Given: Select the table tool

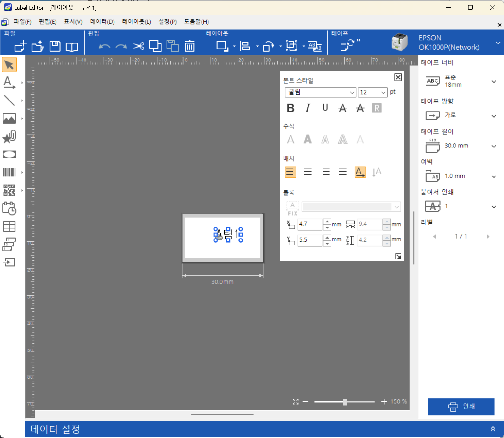Looking at the screenshot, I should pyautogui.click(x=9, y=226).
